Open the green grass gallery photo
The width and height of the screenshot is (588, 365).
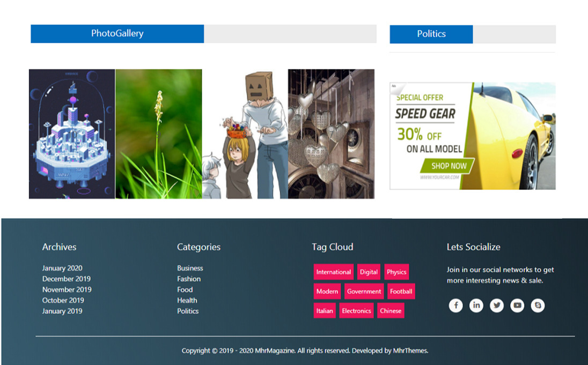159,134
